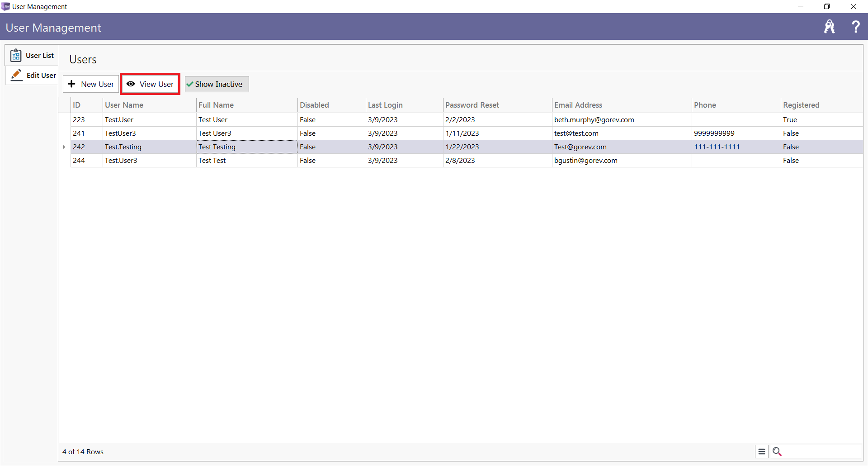Click phone cell 111-111-1111
The width and height of the screenshot is (868, 466).
point(736,147)
